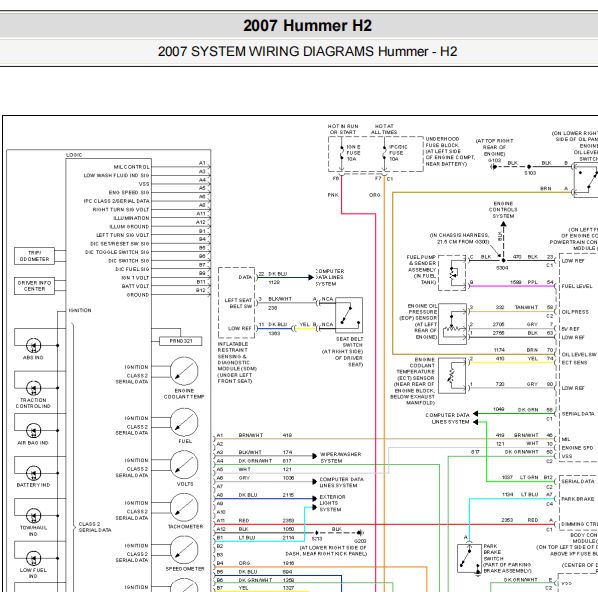
Task: Select the "HOT AT ALL TIMES" label
Action: click(384, 129)
